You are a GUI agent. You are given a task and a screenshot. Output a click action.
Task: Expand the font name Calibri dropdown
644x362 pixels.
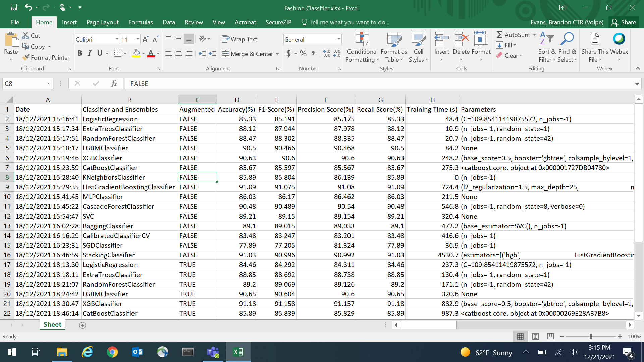click(117, 39)
